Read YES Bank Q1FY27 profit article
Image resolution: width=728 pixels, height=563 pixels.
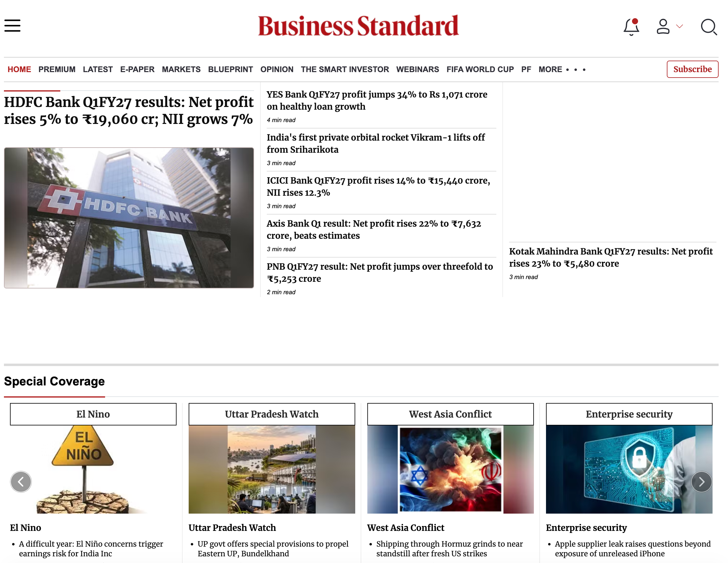[377, 100]
